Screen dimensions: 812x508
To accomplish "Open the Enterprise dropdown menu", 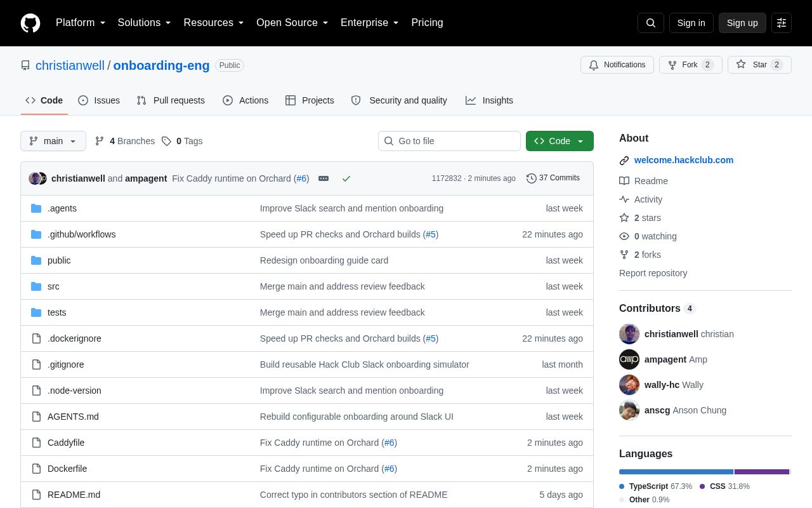I will coord(370,23).
